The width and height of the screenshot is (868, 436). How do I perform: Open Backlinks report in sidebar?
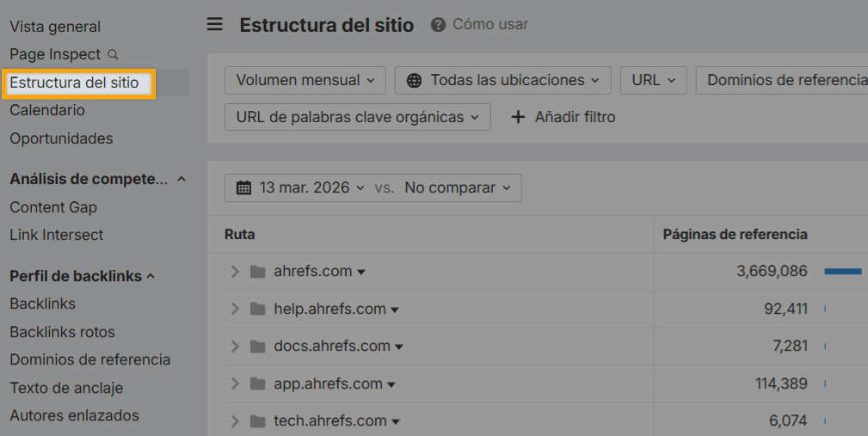pos(43,304)
